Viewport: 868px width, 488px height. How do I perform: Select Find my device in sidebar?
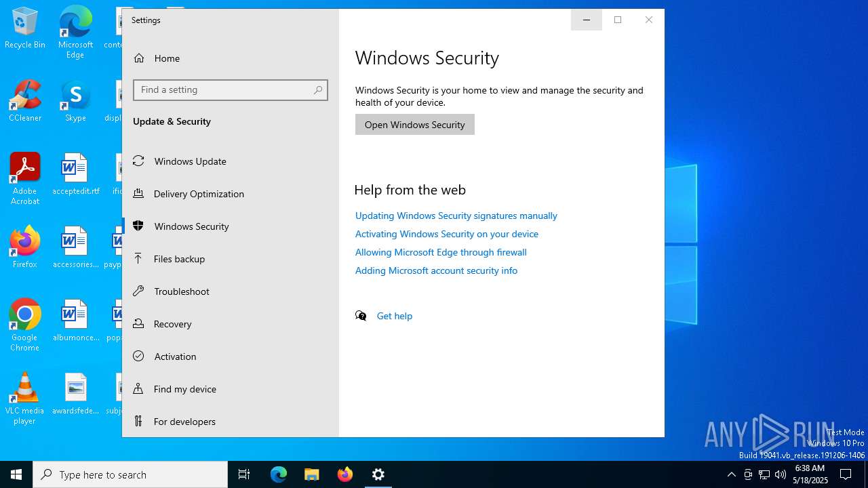[230, 389]
